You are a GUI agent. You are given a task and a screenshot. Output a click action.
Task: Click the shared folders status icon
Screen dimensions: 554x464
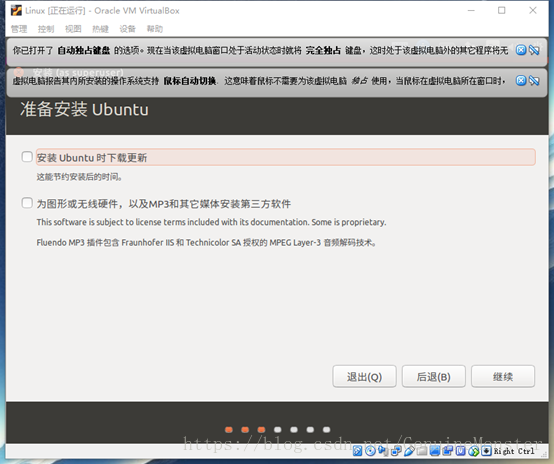422,451
